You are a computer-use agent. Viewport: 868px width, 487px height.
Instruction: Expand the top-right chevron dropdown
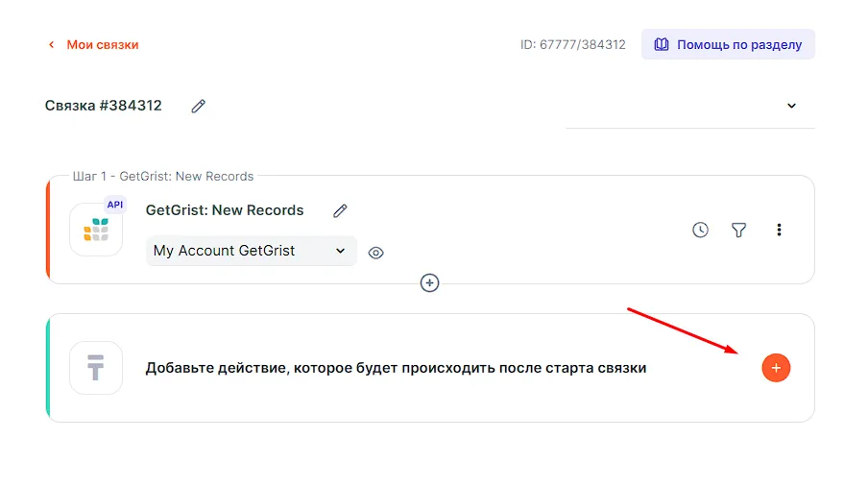click(791, 106)
